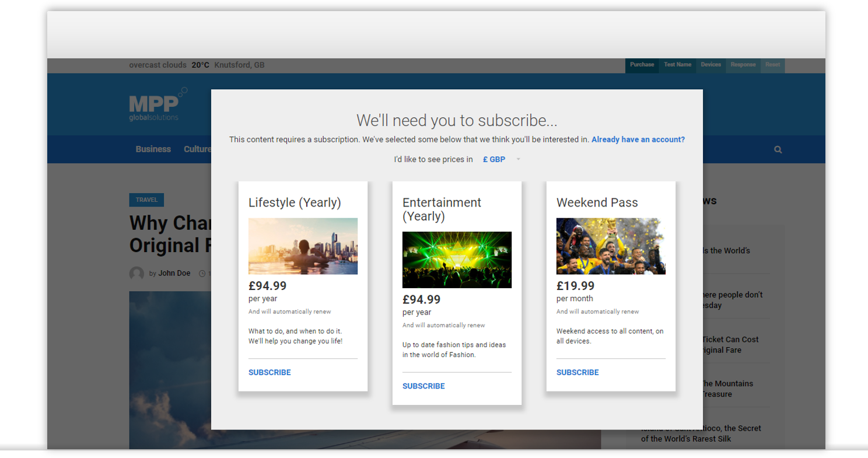
Task: Click 'Already have an account?' link
Action: coord(638,139)
